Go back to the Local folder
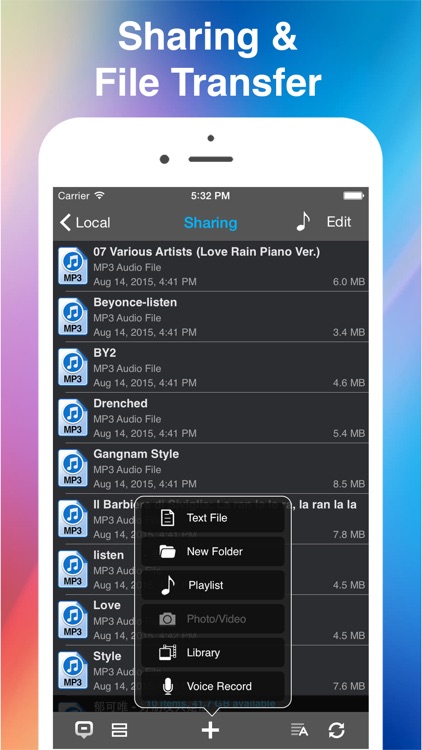Viewport: 422px width, 750px height. pos(85,222)
